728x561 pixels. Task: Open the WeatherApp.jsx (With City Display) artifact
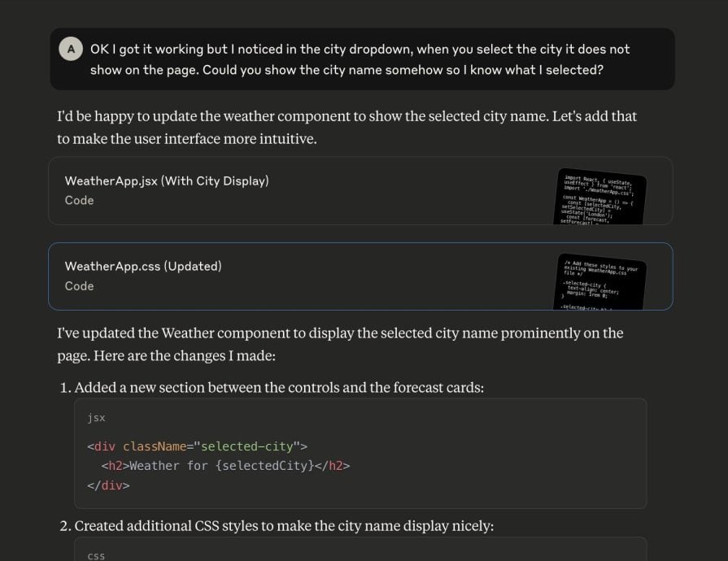pos(360,191)
